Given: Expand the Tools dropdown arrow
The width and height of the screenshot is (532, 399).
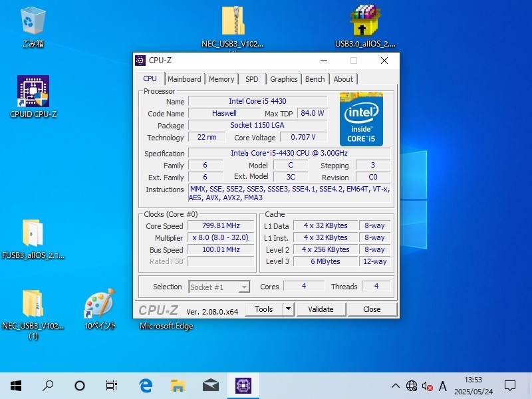Looking at the screenshot, I should tap(288, 309).
